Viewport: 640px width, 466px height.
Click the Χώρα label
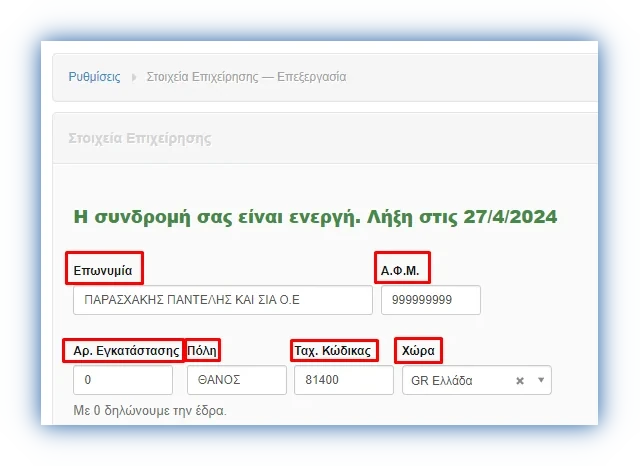pyautogui.click(x=418, y=351)
